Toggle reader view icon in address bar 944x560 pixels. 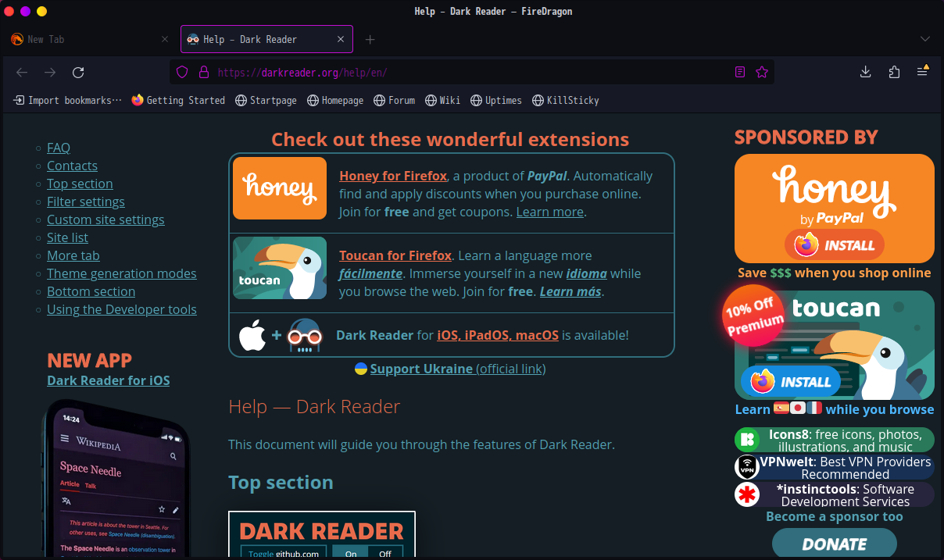point(740,73)
